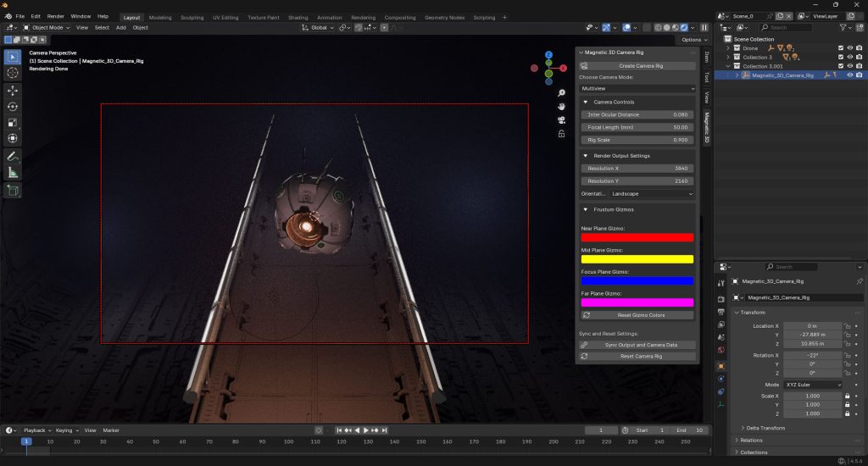Open the Multiview camera mode dropdown
The image size is (868, 466).
(637, 89)
